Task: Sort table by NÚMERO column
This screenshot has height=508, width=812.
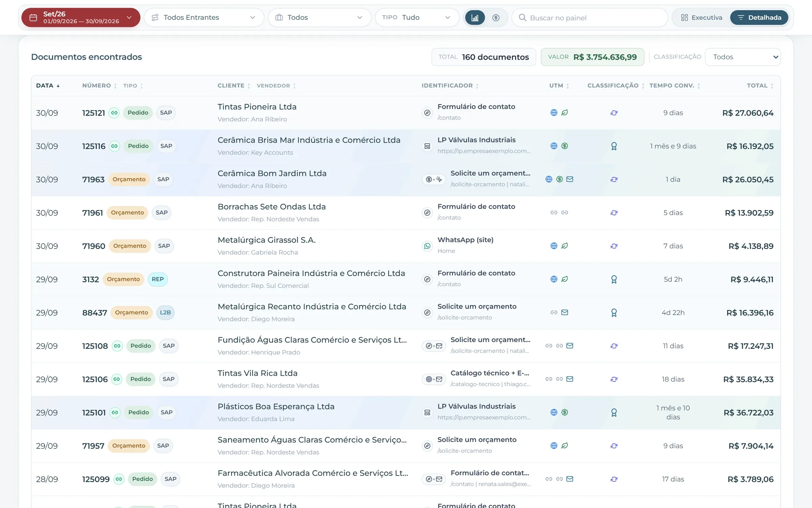Action: tap(99, 86)
